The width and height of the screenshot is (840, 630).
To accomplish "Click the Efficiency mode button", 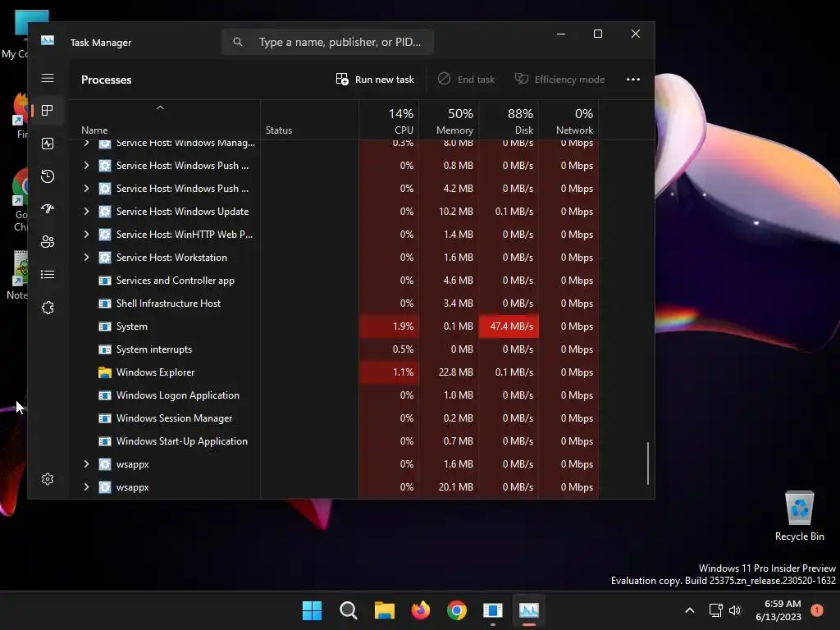I will tap(559, 80).
